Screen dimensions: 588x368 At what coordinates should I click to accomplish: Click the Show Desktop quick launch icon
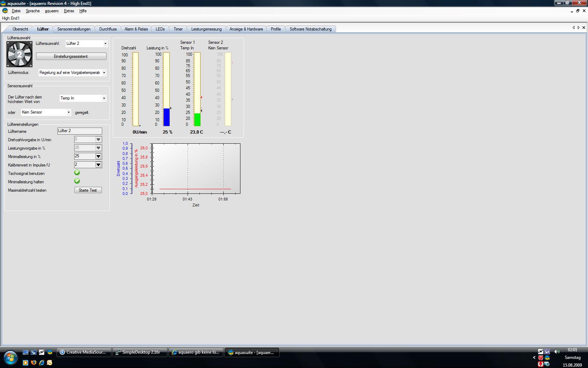[26, 352]
